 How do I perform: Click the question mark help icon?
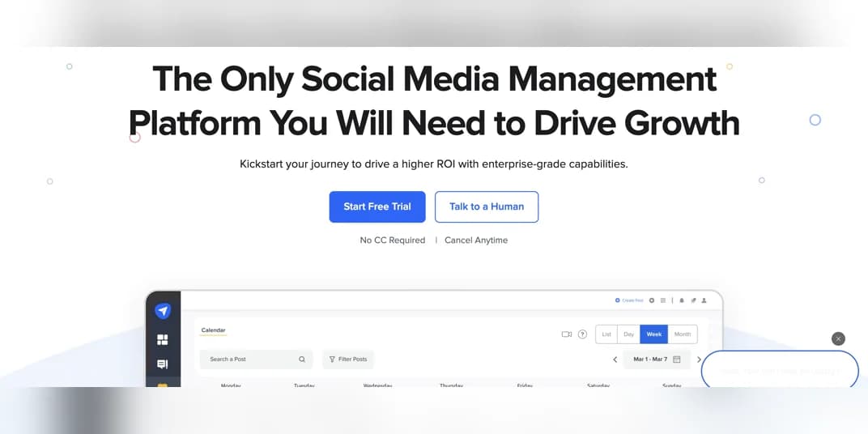[582, 334]
